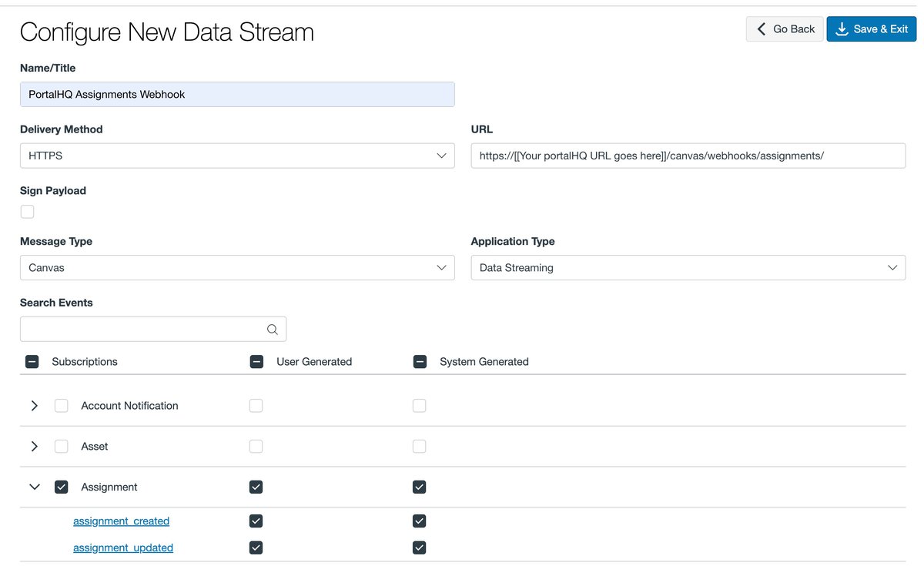Click Save & Exit button
The width and height of the screenshot is (924, 566).
click(871, 29)
